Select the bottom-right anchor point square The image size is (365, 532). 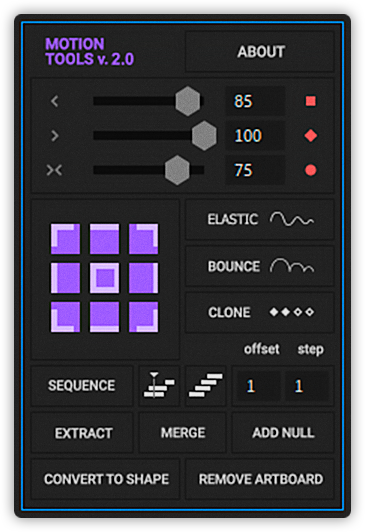[x=143, y=317]
